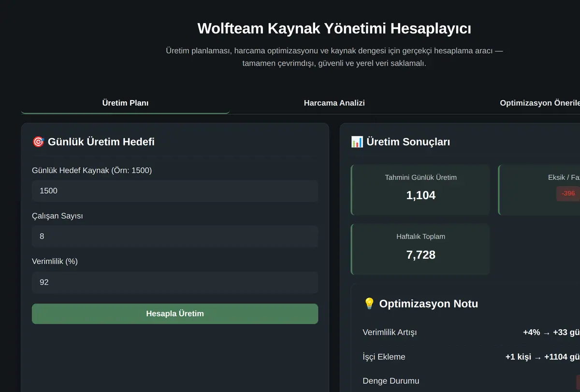Click the Verimlilik Artışı row label
Viewport: 580px width, 392px height.
point(390,333)
